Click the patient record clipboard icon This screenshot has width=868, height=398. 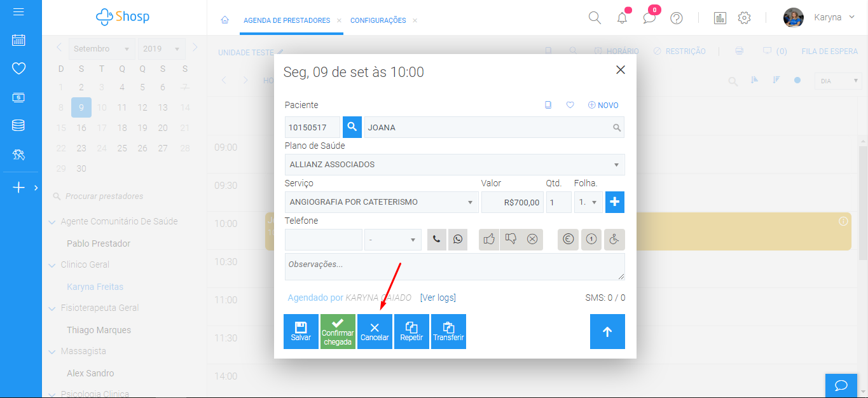pyautogui.click(x=548, y=106)
